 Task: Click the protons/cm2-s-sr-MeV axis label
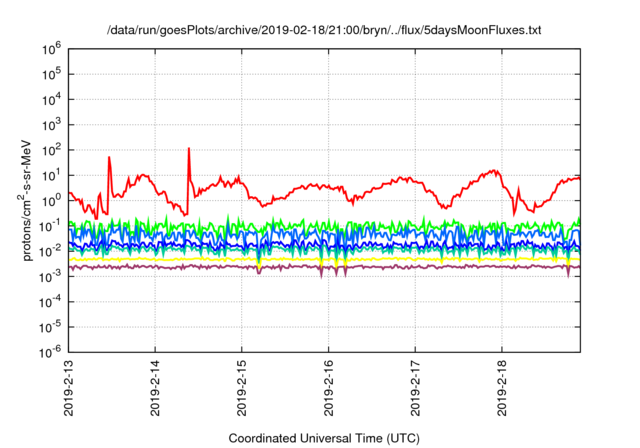tap(26, 200)
